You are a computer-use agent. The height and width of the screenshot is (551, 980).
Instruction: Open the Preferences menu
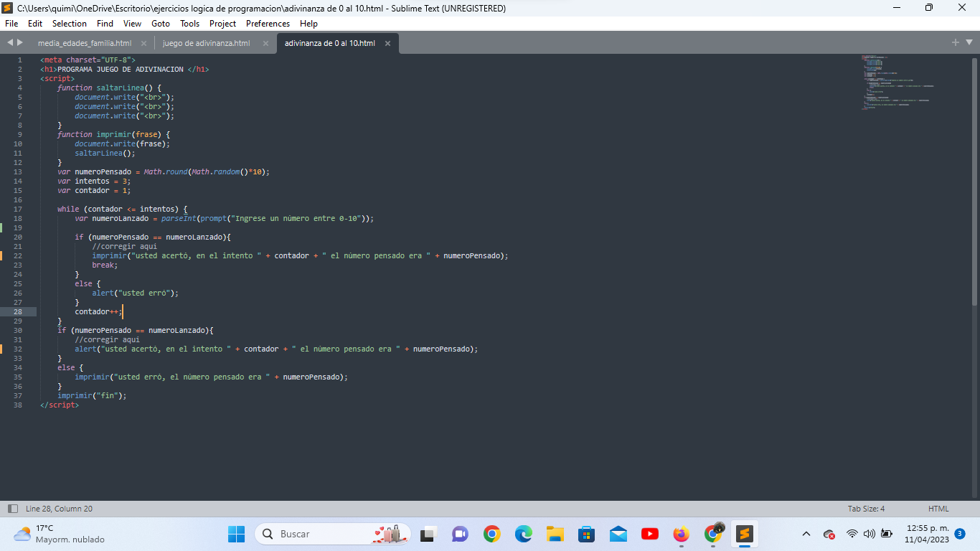click(268, 24)
